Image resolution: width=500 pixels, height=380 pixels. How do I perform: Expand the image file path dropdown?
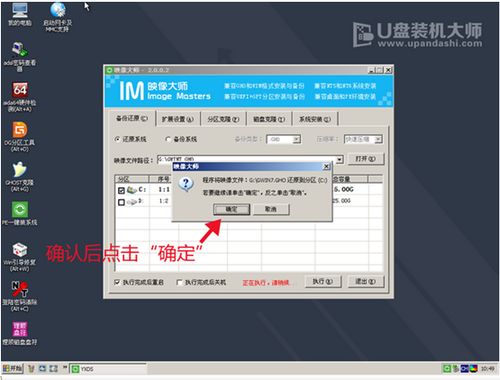(x=339, y=159)
